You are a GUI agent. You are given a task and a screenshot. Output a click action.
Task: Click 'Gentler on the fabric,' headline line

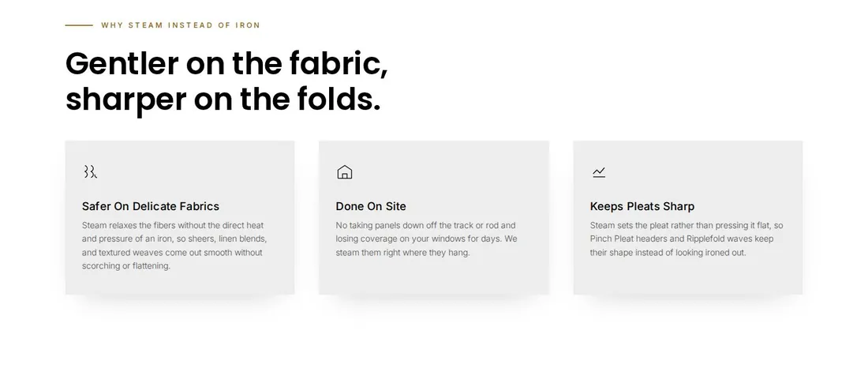[227, 63]
